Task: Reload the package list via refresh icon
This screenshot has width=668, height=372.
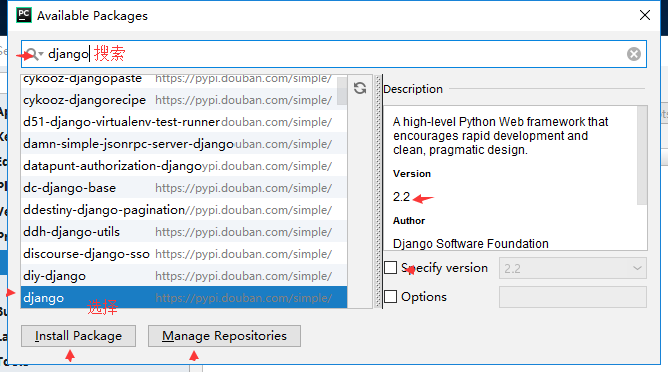Action: tap(360, 88)
